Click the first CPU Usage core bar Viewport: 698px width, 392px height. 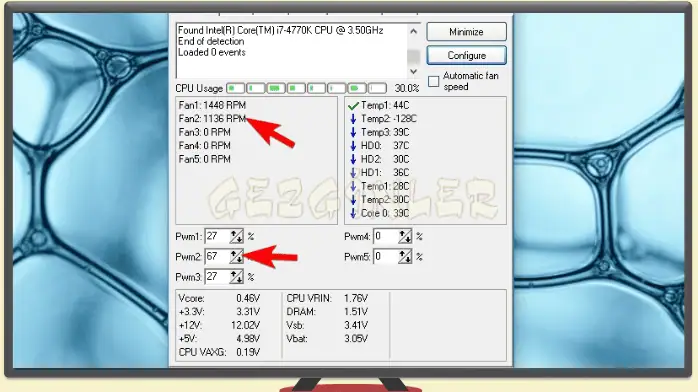point(235,88)
